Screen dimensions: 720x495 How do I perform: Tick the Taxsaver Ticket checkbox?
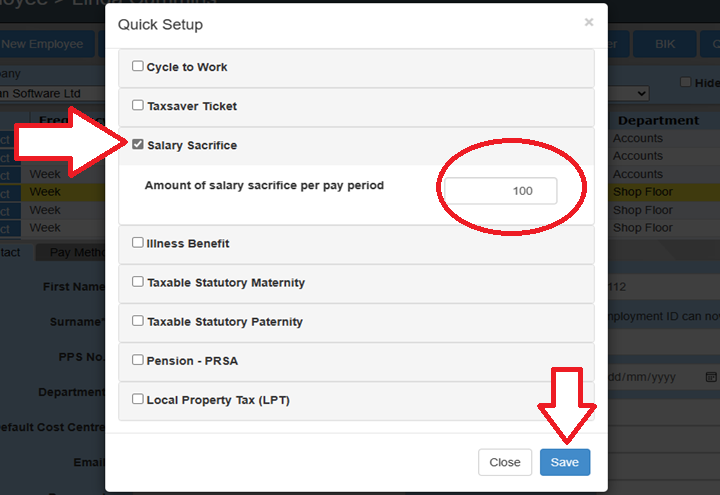pyautogui.click(x=138, y=105)
